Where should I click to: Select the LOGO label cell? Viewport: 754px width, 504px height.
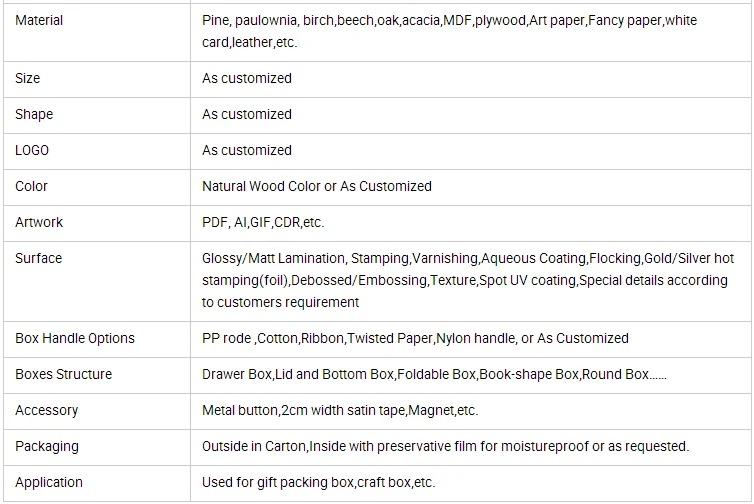32,150
